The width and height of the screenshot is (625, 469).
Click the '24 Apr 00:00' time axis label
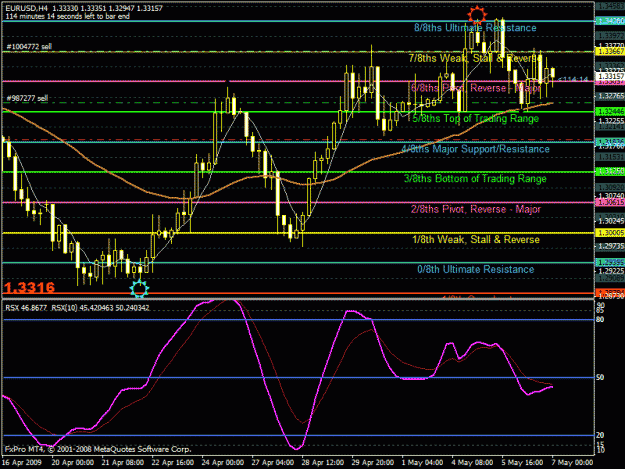pos(222,463)
